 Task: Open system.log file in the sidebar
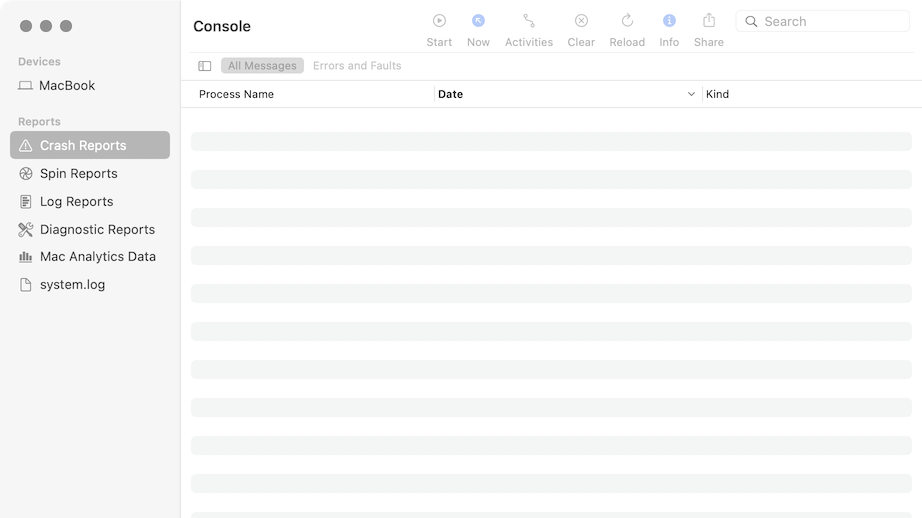pos(72,285)
